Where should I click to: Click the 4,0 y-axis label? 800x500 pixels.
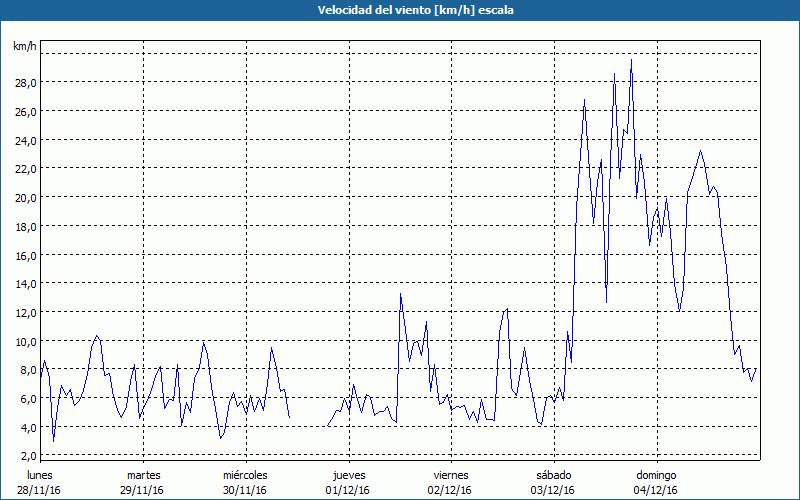point(25,427)
